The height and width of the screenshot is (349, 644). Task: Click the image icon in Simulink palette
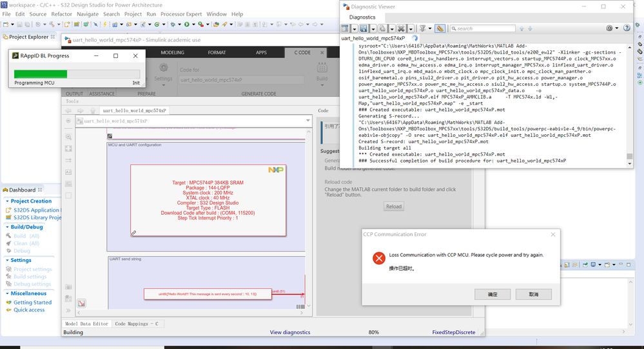(68, 184)
